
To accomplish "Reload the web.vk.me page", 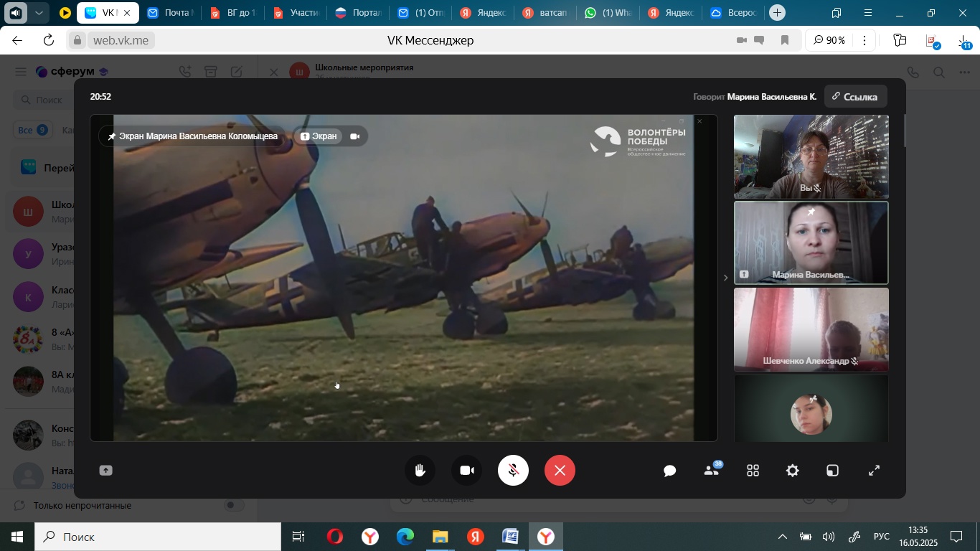I will click(48, 40).
